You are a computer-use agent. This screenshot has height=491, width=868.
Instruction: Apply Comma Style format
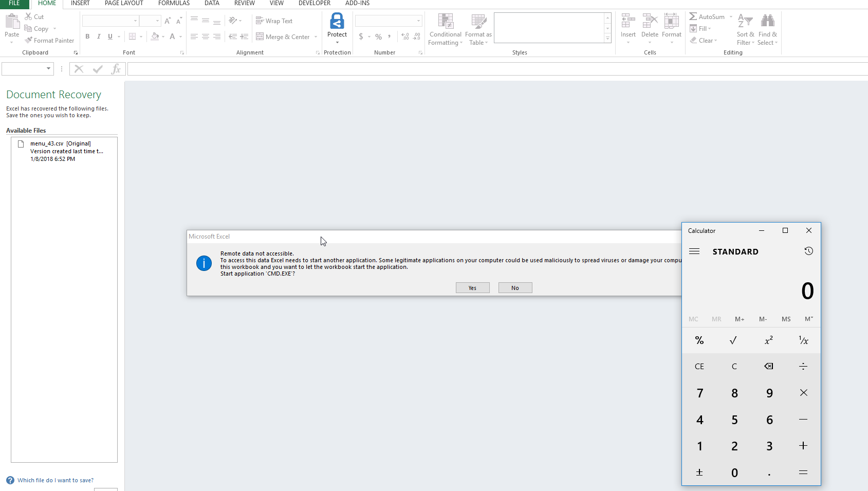tap(390, 37)
